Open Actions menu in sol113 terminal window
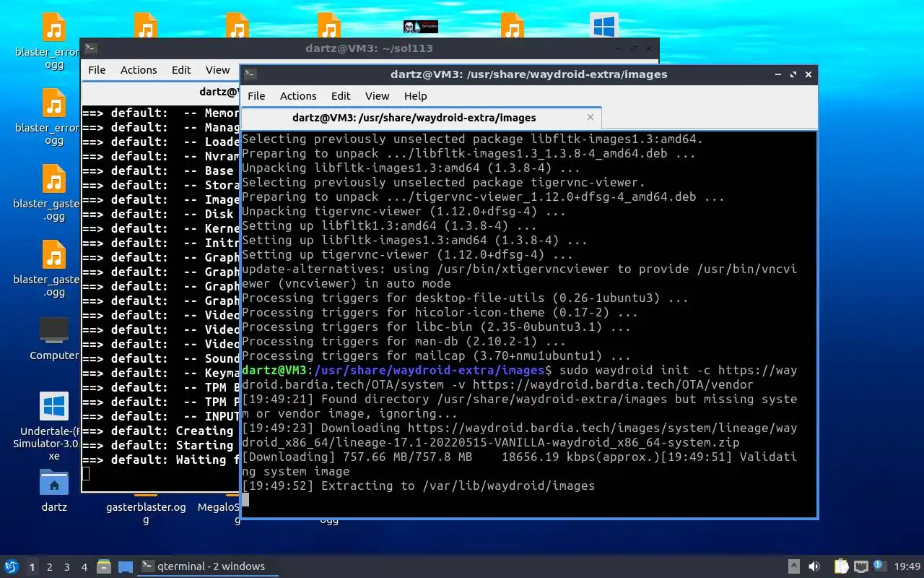924x578 pixels. pyautogui.click(x=139, y=70)
